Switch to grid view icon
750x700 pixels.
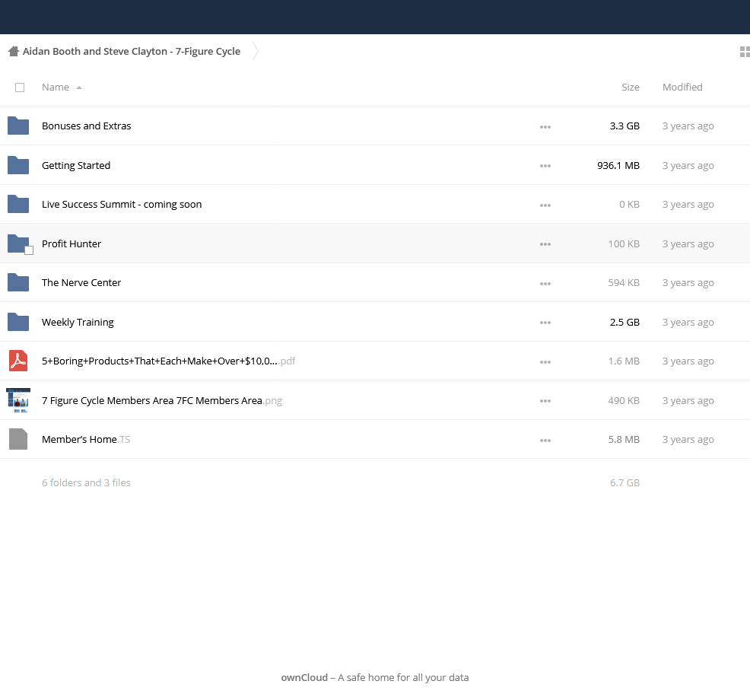pos(745,52)
